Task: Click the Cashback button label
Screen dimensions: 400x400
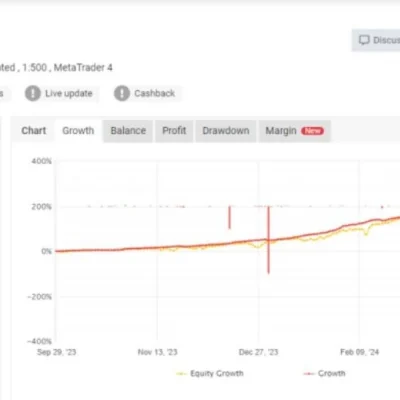Action: (x=155, y=94)
